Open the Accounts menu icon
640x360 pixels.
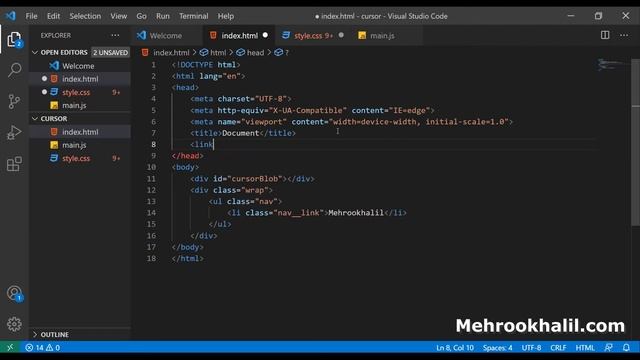(14, 293)
